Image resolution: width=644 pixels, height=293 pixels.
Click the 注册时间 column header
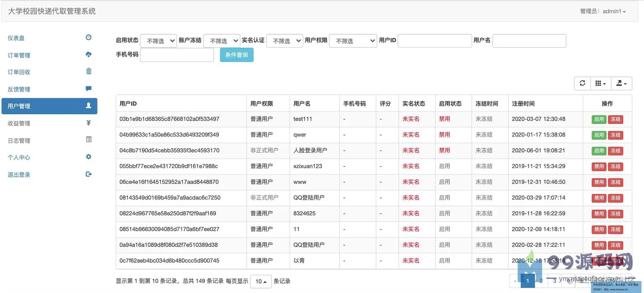(x=545, y=103)
